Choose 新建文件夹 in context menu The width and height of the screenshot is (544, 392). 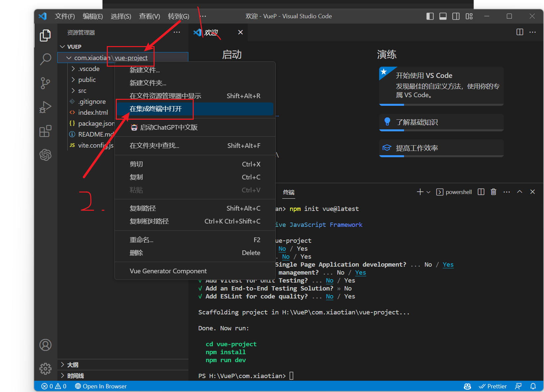point(195,83)
